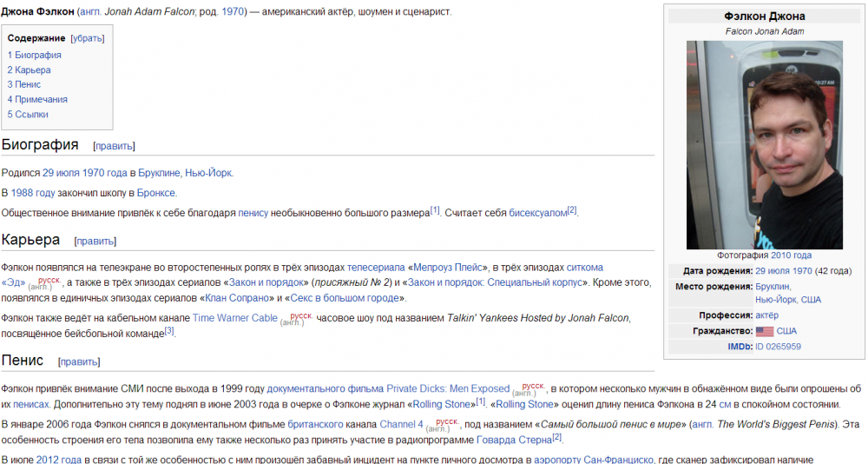Click the 'бисексуалом' link
The height and width of the screenshot is (464, 868).
[537, 213]
